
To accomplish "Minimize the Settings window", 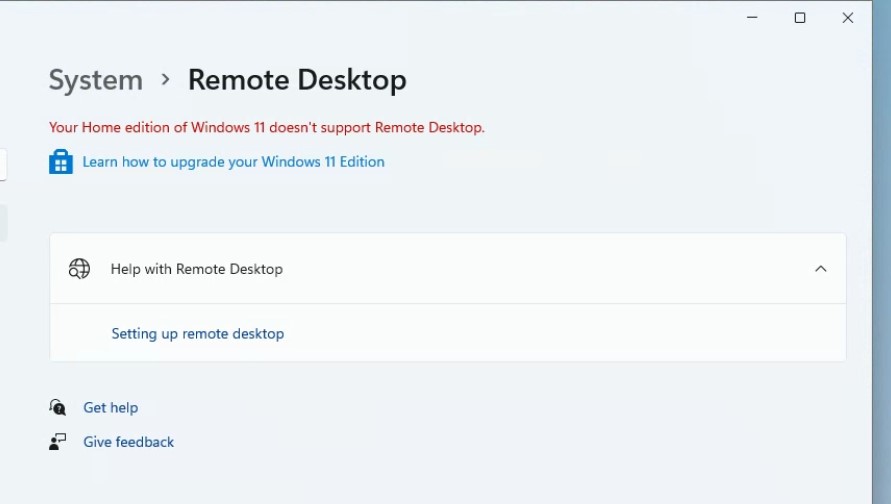I will coord(753,18).
